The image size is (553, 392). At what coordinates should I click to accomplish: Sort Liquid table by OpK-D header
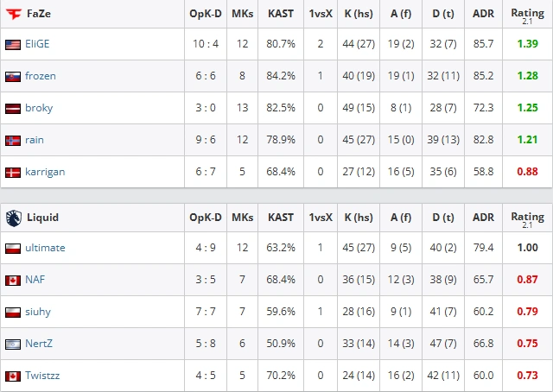206,218
